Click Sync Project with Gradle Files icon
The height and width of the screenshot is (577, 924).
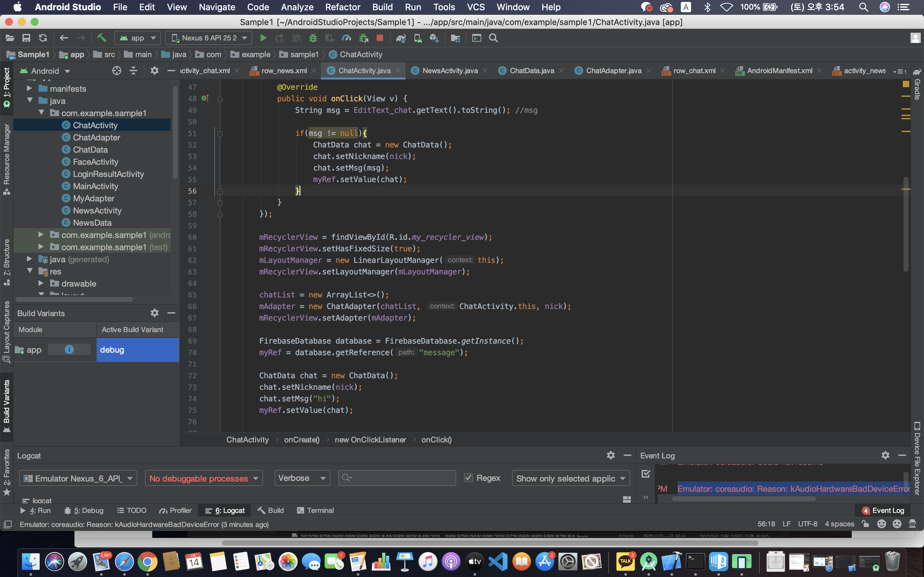(401, 38)
